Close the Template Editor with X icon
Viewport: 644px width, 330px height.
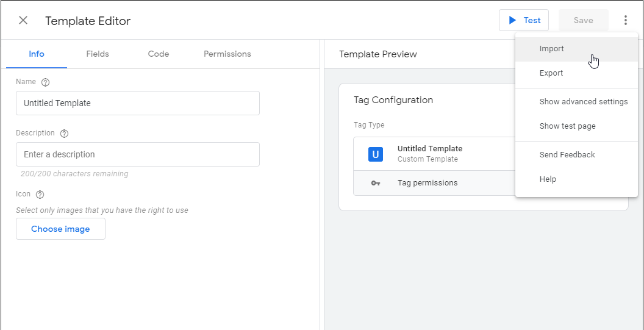click(x=23, y=21)
